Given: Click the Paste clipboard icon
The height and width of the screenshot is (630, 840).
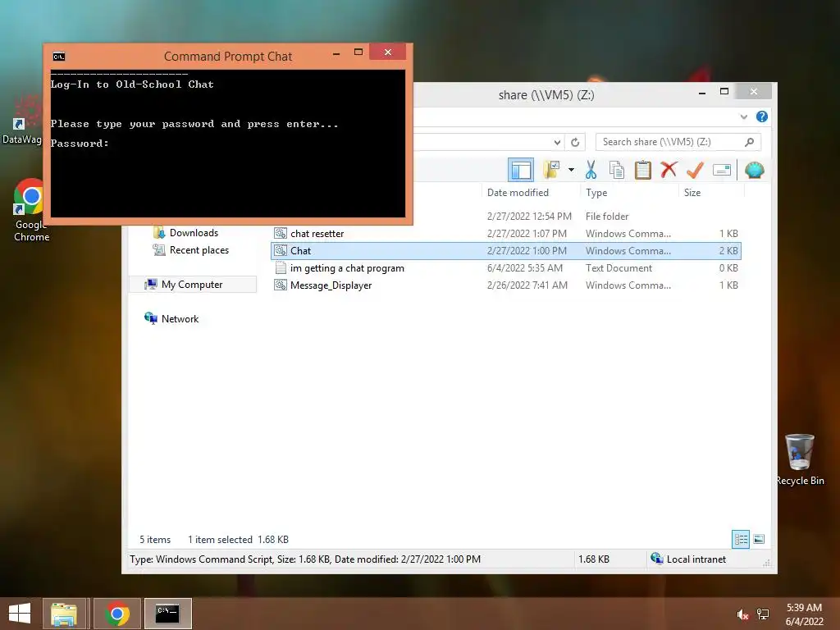Looking at the screenshot, I should pos(642,170).
